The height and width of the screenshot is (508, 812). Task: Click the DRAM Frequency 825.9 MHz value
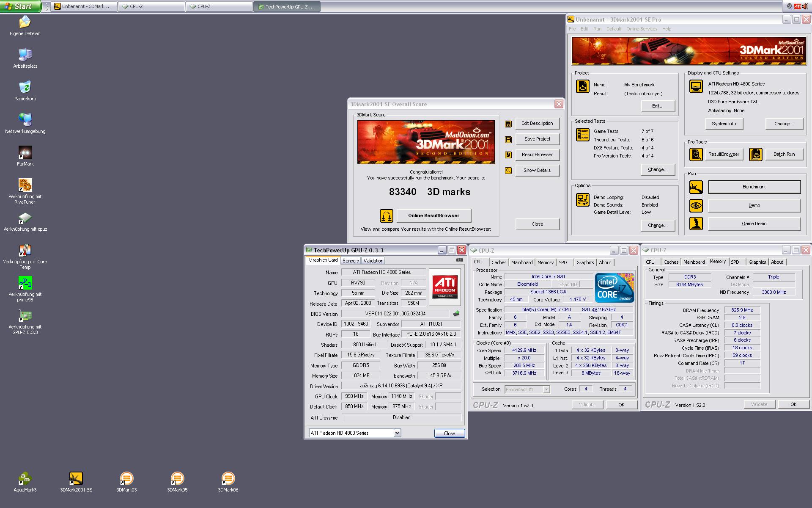tap(742, 310)
